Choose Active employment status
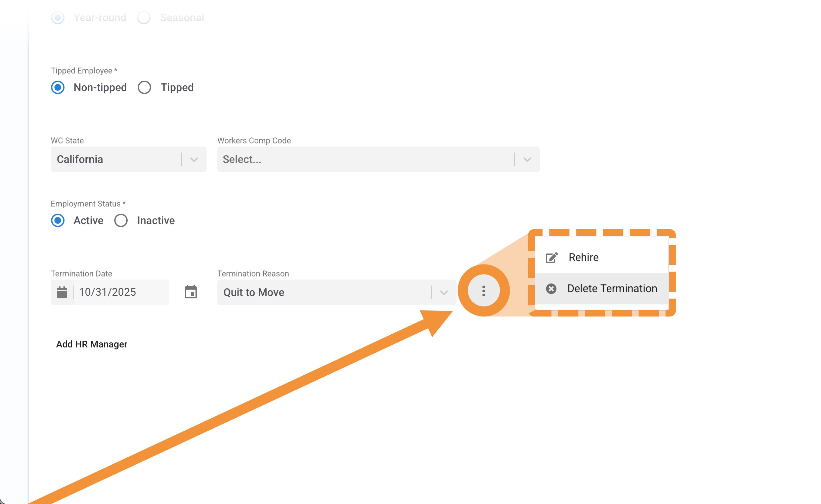 [58, 220]
